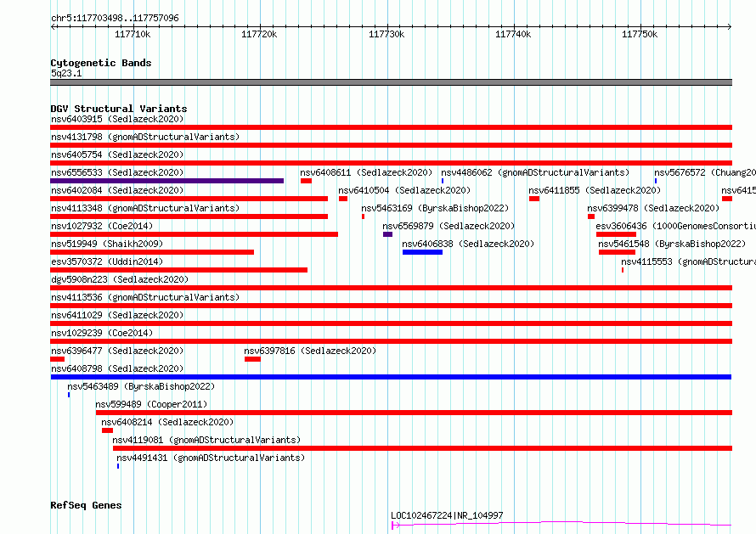
Task: Click the purple nsv6556533 variant bar
Action: coord(166,181)
